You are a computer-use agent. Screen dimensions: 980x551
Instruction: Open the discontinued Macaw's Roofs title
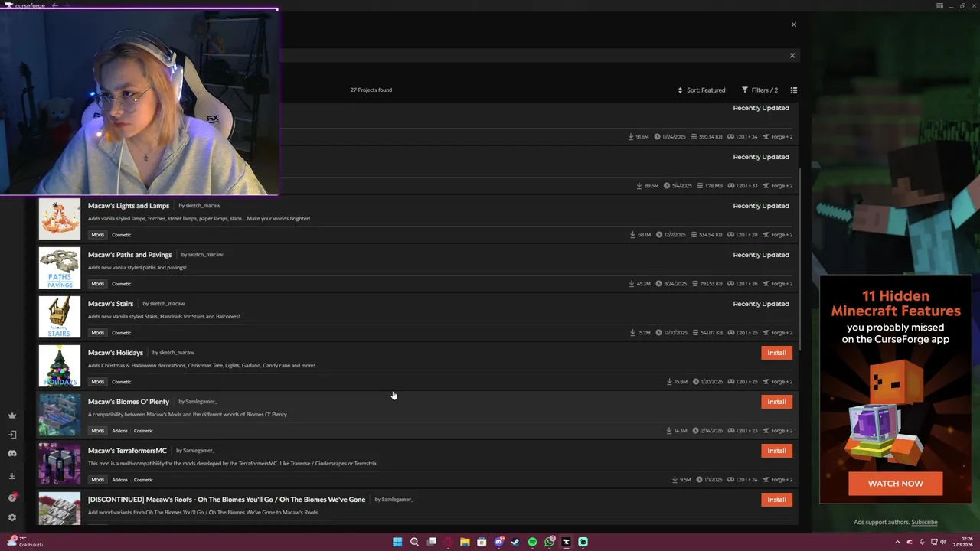point(227,500)
